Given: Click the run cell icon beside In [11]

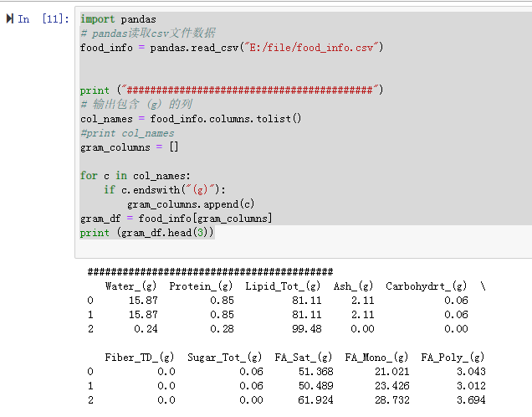Looking at the screenshot, I should 10,18.
